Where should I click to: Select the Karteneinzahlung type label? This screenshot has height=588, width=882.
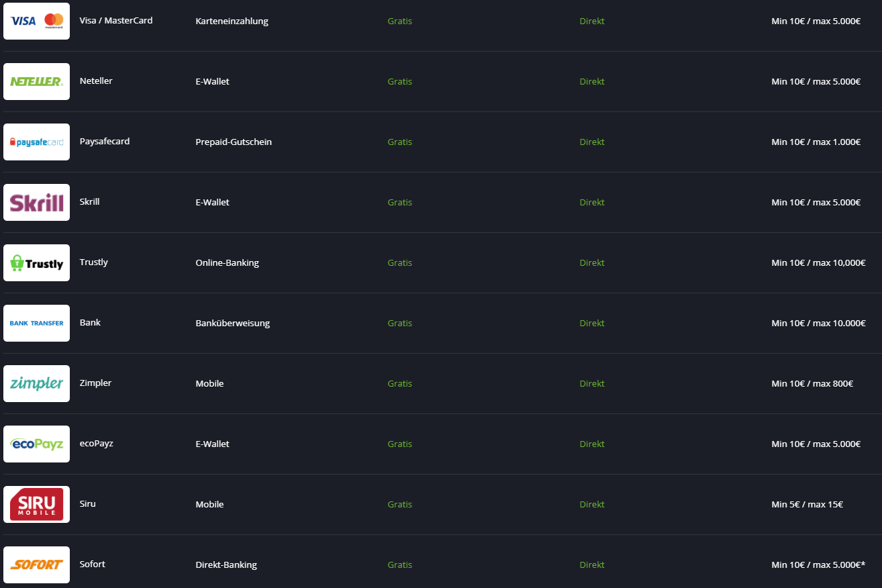click(232, 21)
